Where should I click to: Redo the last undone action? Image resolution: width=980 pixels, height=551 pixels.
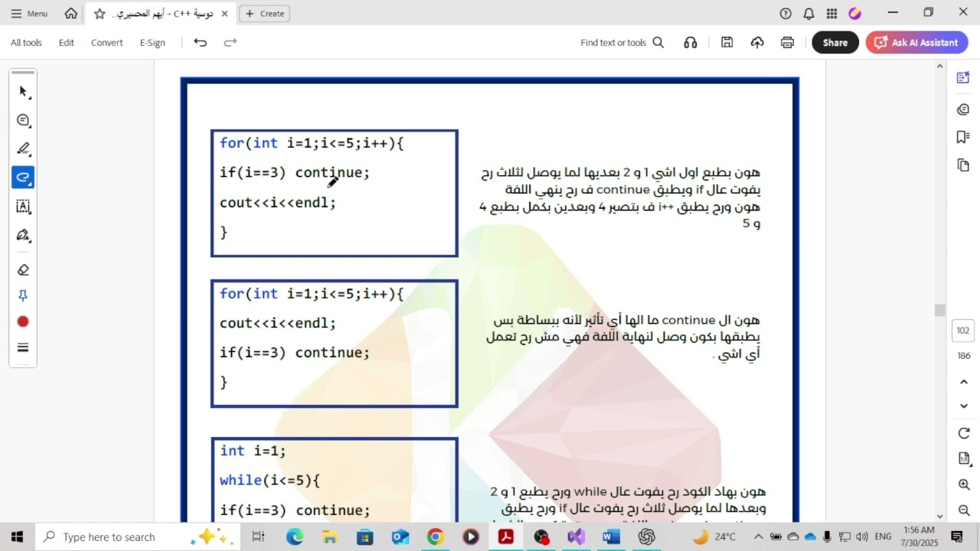pyautogui.click(x=230, y=43)
